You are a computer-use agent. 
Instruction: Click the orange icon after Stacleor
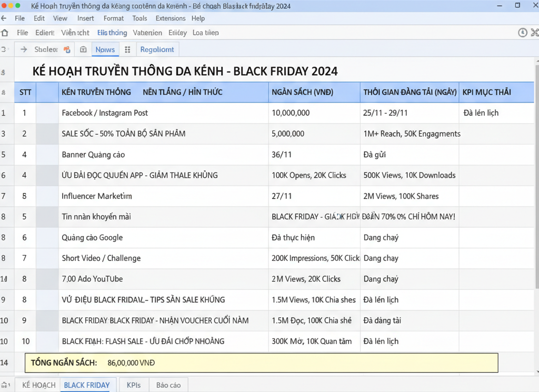click(x=67, y=49)
